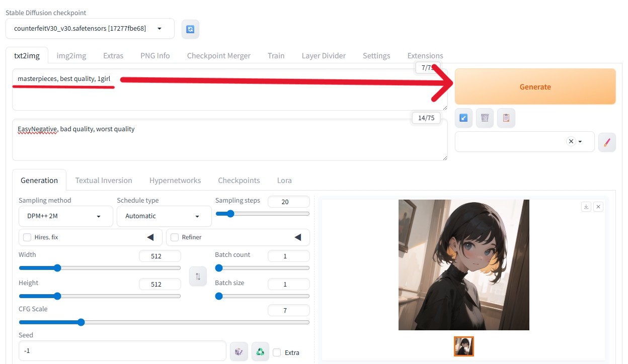Viewport: 628px width, 364px height.
Task: Open the Schedule type dropdown
Action: click(164, 216)
